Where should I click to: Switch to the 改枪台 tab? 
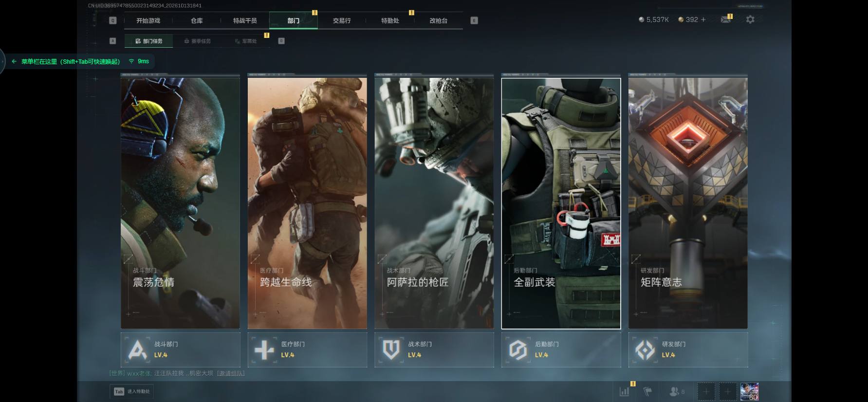tap(438, 20)
